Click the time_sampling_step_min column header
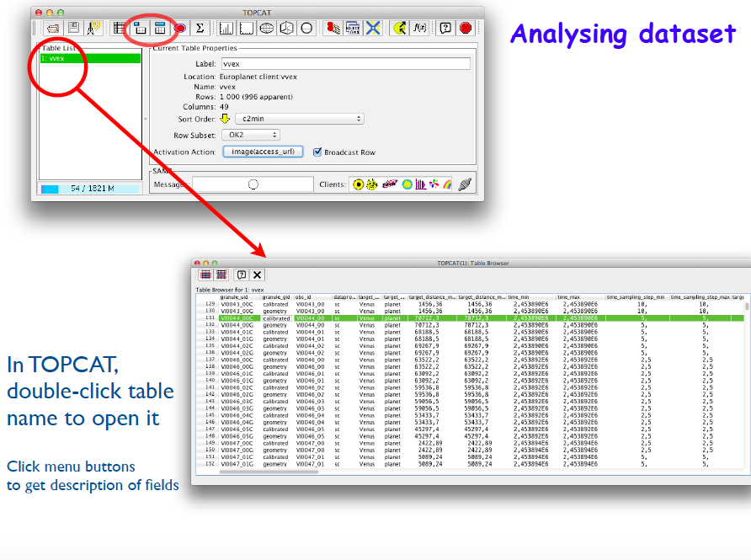Viewport: 751px width, 560px height. coord(637,297)
